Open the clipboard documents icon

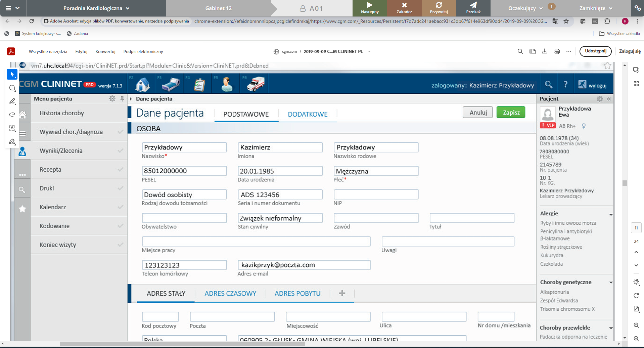click(199, 84)
